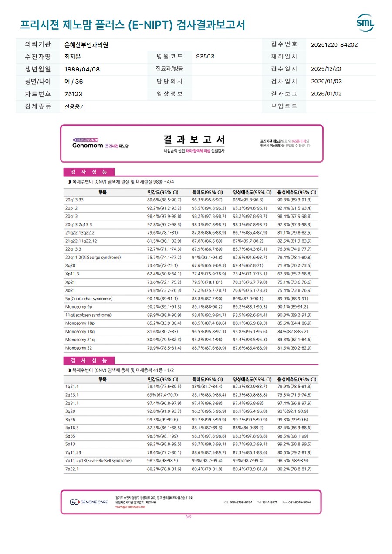This screenshot has width=392, height=554.
Task: Click the SML logo icon
Action: pos(365,23)
